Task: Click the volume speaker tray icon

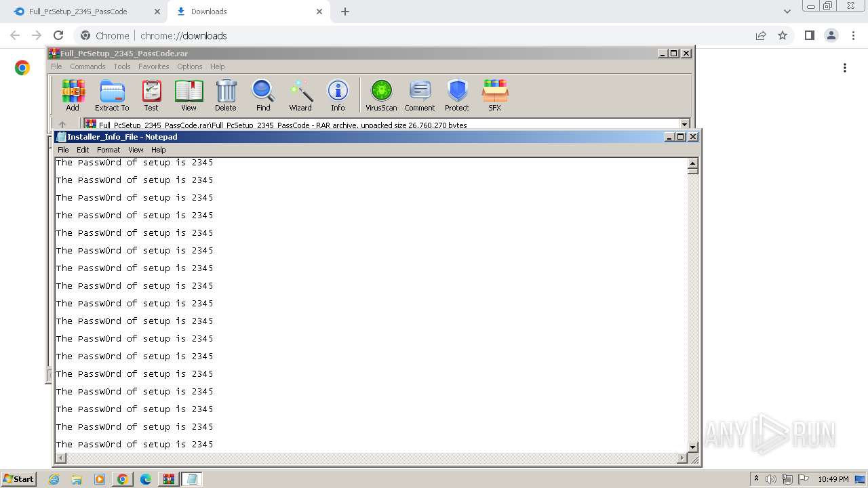Action: coord(771,479)
